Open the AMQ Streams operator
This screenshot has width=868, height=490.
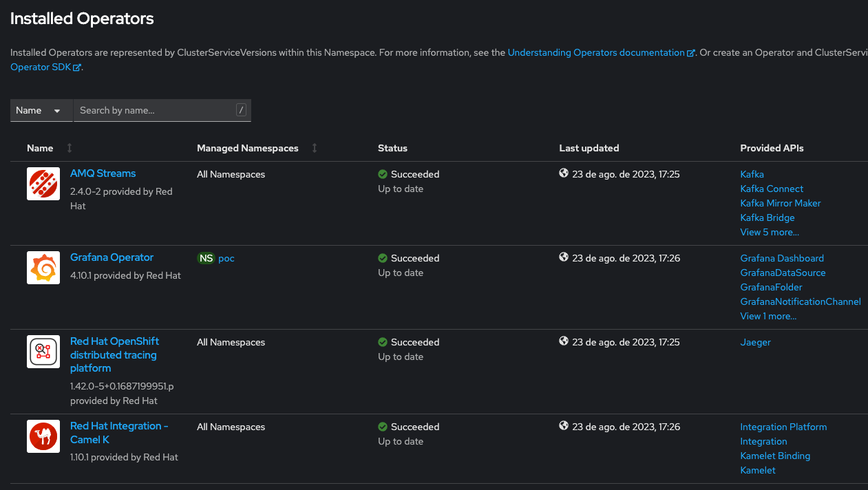[x=103, y=173]
